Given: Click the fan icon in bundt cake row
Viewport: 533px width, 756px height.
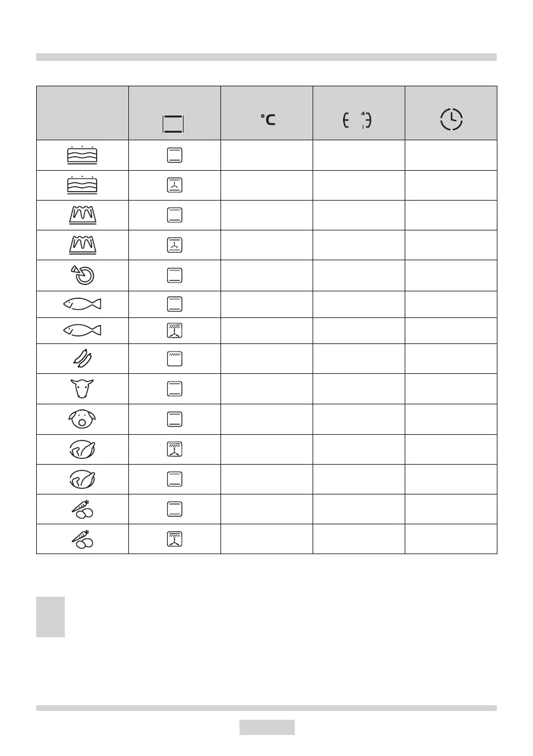Looking at the screenshot, I should point(174,245).
